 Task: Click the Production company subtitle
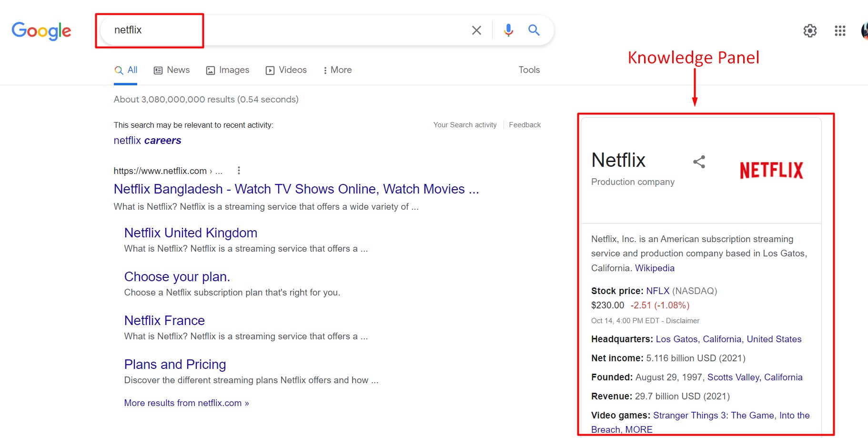[633, 182]
